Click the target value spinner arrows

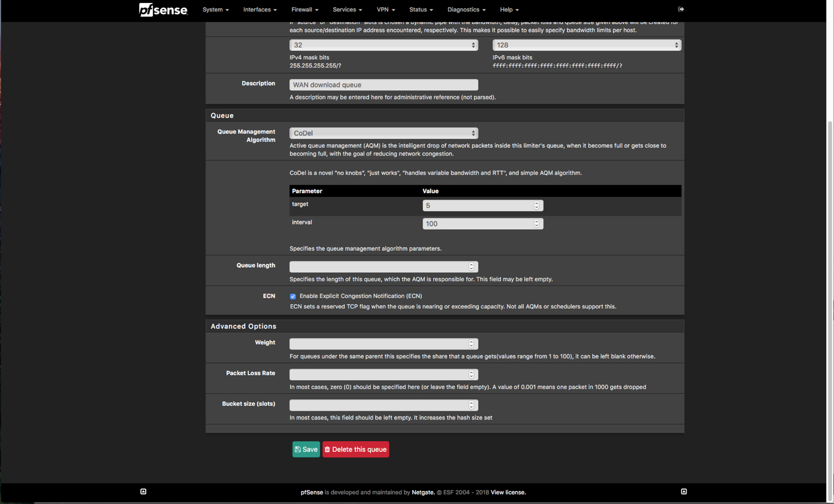point(536,205)
